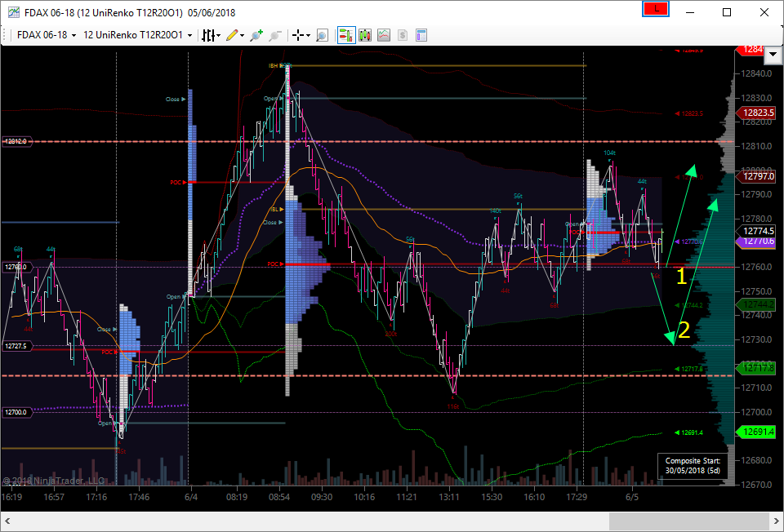Click the price axis dropdown arrow button

click(x=773, y=55)
